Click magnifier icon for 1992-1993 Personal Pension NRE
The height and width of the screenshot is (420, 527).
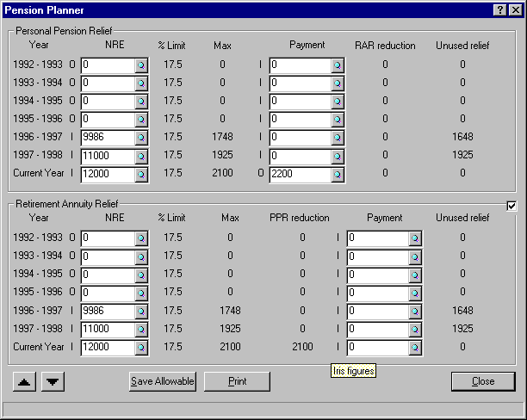point(141,65)
